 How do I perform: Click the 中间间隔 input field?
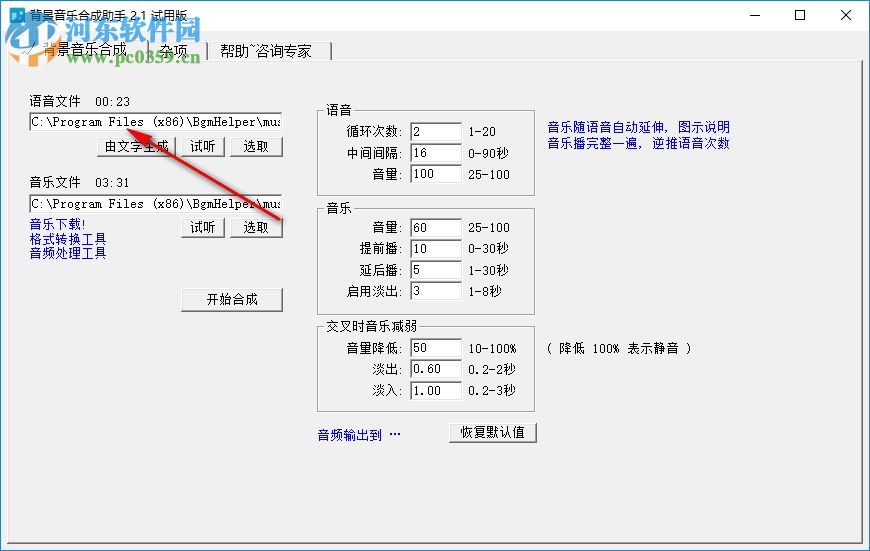(x=436, y=153)
